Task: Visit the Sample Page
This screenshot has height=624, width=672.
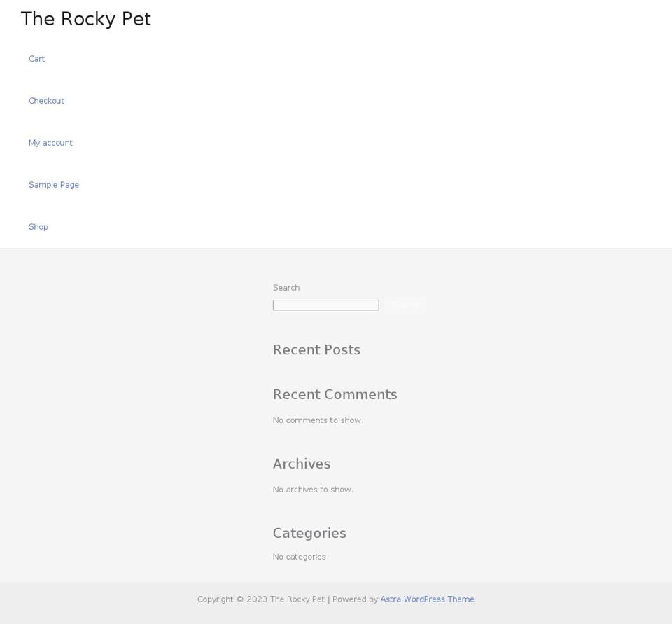Action: 54,185
